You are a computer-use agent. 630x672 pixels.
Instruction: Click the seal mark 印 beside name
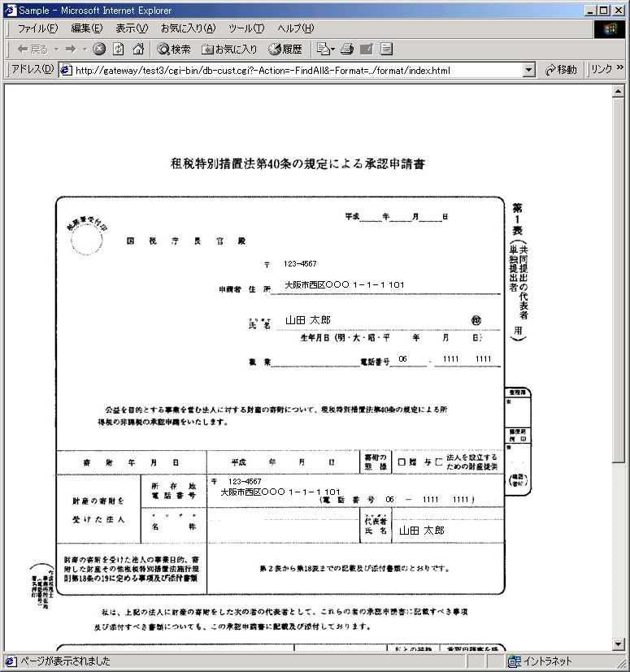[x=476, y=320]
